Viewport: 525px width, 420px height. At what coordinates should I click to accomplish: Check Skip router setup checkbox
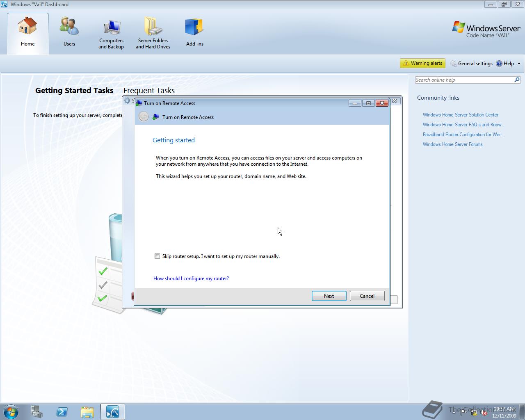(x=157, y=256)
